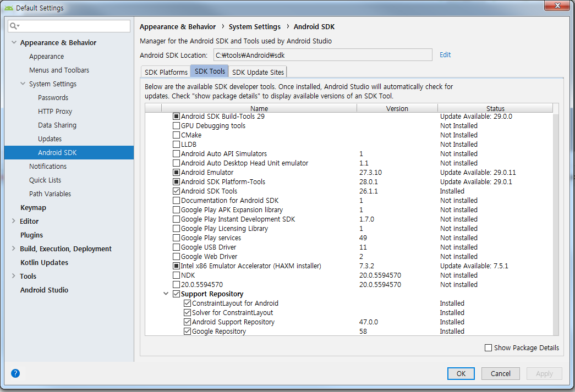Screen dimensions: 575x392
Task: Open Updates settings in the tree
Action: tap(50, 139)
